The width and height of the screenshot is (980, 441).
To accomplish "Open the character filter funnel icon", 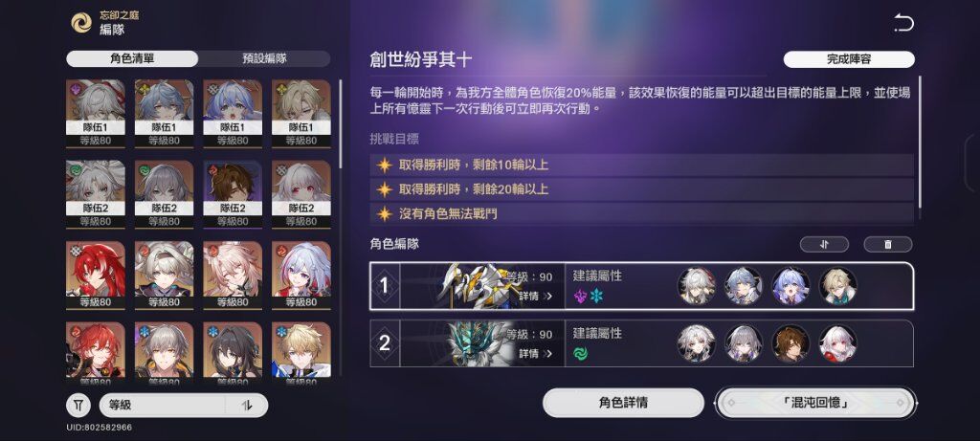I will 78,406.
